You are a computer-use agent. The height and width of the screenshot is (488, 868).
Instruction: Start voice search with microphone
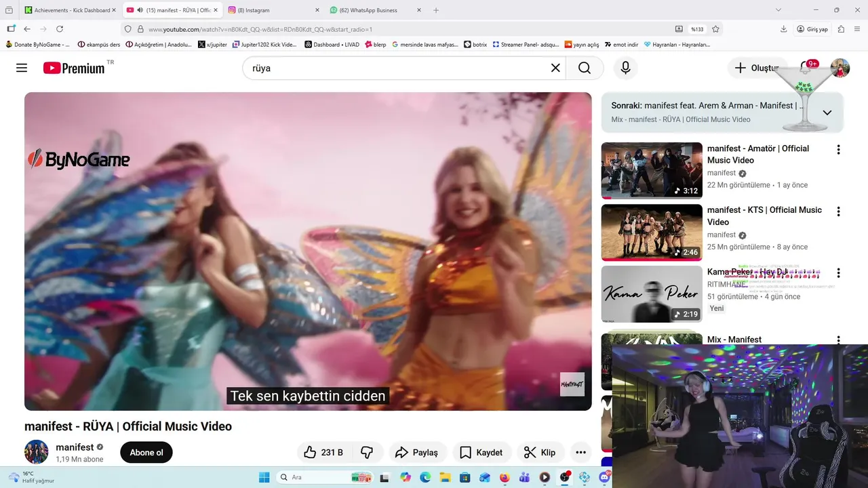(625, 68)
